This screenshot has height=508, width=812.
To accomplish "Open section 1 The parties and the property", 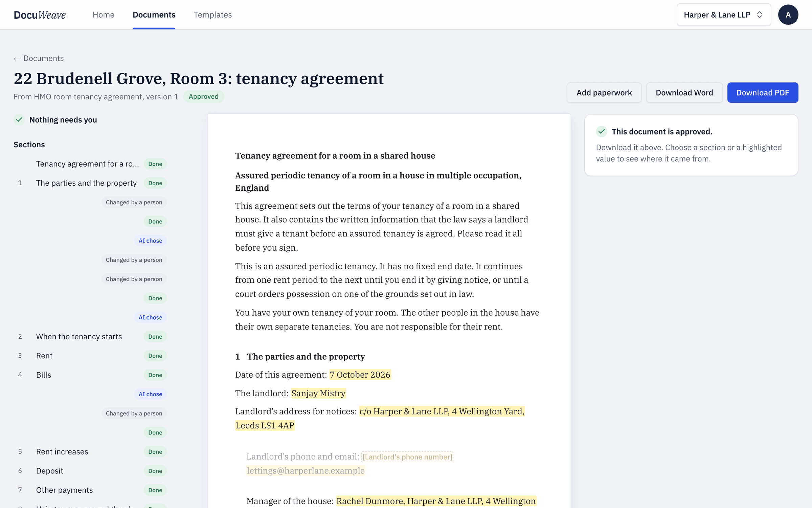I will [90, 183].
